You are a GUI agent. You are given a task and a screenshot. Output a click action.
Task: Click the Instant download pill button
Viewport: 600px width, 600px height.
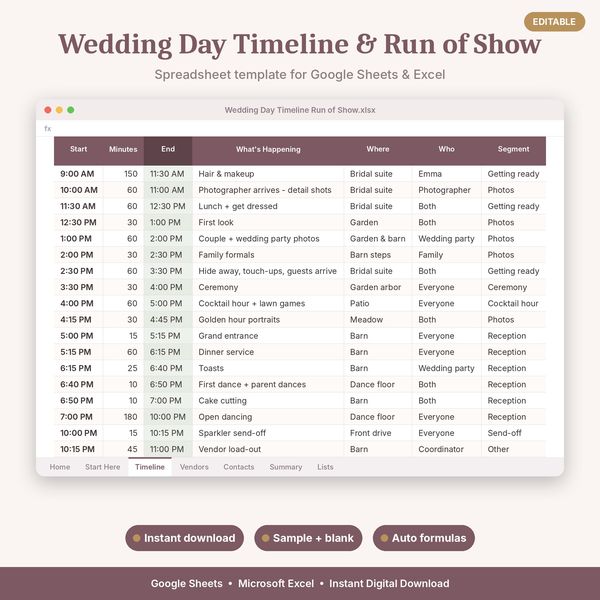pos(184,538)
